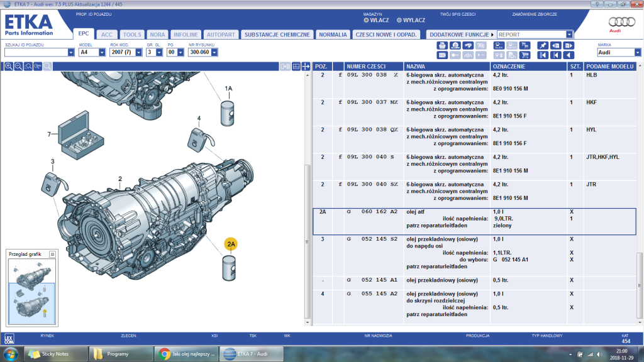This screenshot has height=362, width=644.
Task: Open Programy folder from the taskbar
Action: tap(121, 354)
